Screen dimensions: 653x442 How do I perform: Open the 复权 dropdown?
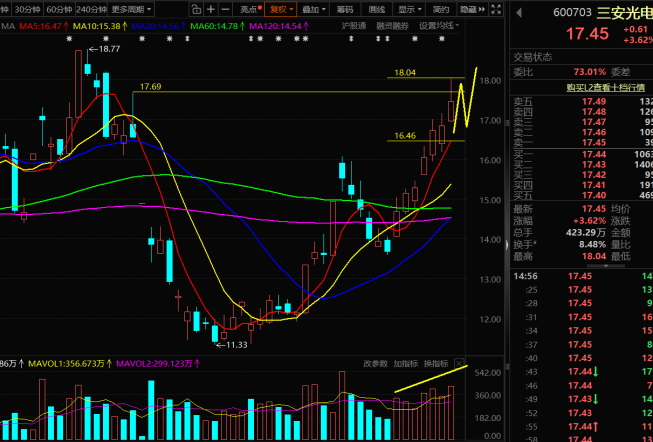coord(281,9)
